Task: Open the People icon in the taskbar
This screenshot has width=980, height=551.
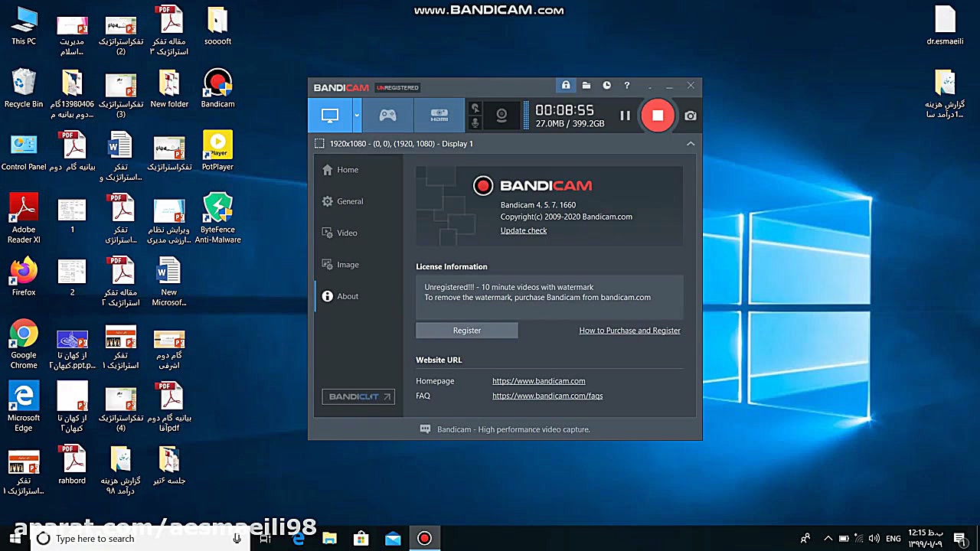Action: point(805,539)
